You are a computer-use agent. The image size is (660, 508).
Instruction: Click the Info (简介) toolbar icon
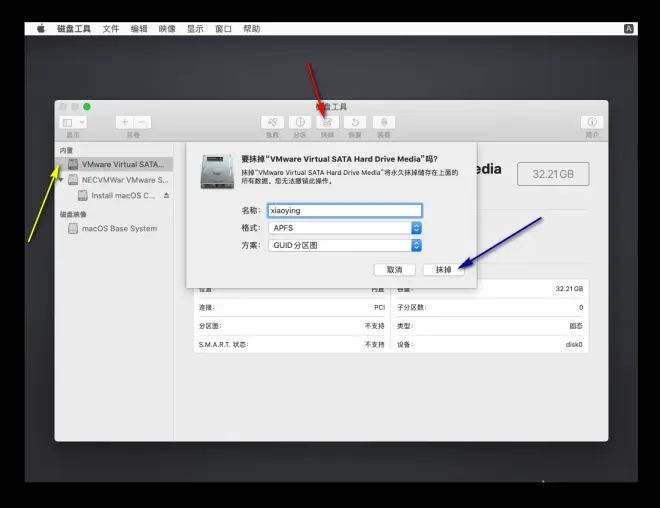click(592, 122)
